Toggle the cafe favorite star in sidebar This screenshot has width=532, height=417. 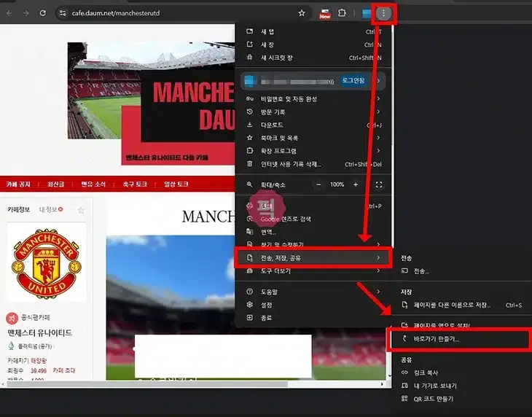coord(81,211)
